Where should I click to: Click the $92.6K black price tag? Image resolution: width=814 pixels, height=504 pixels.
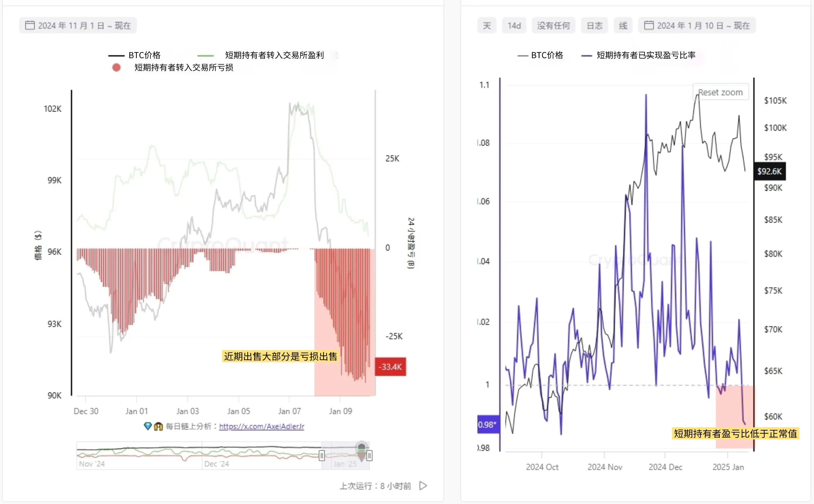click(x=769, y=171)
